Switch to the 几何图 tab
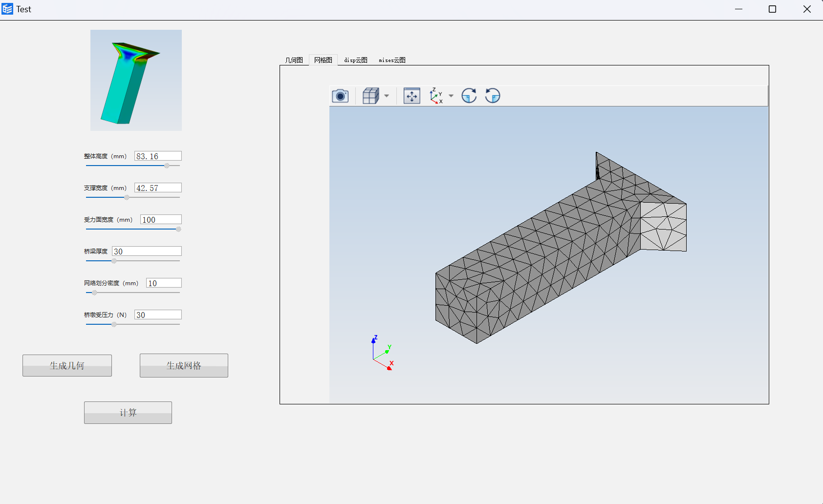Screen dimensions: 823x504 point(294,60)
